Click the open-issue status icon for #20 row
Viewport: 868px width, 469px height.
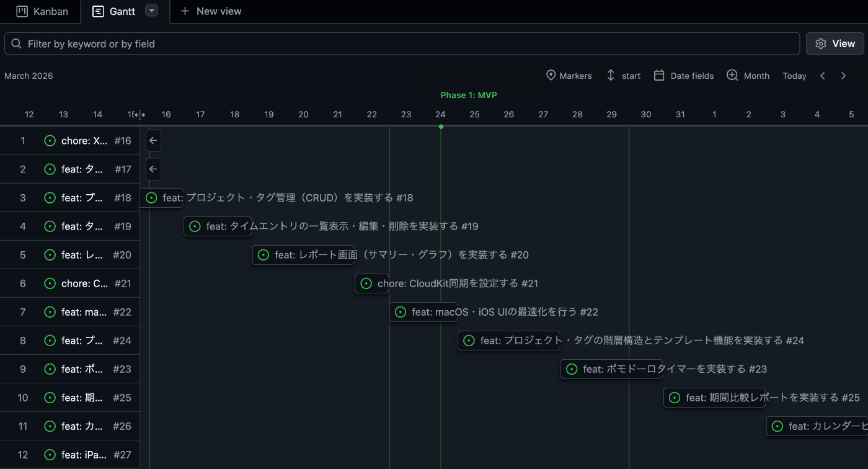click(x=50, y=255)
